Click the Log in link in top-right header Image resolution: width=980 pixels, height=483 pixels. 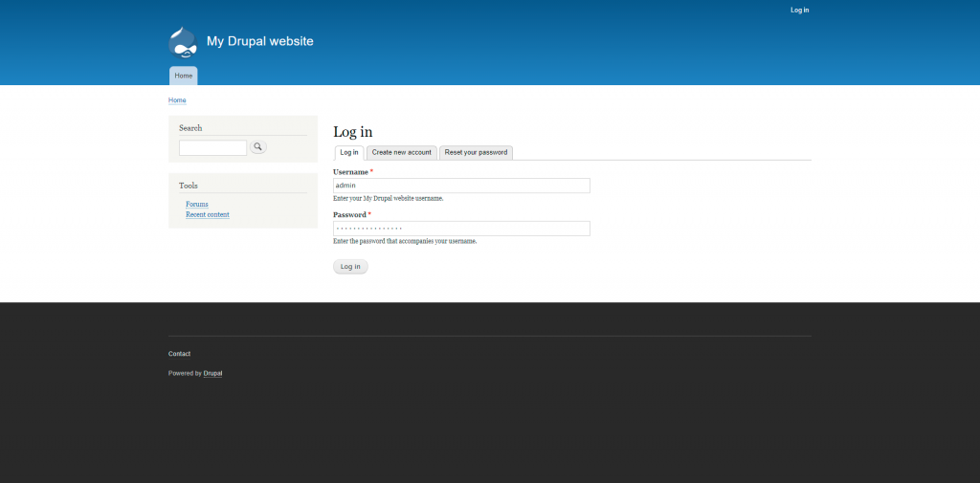tap(799, 10)
